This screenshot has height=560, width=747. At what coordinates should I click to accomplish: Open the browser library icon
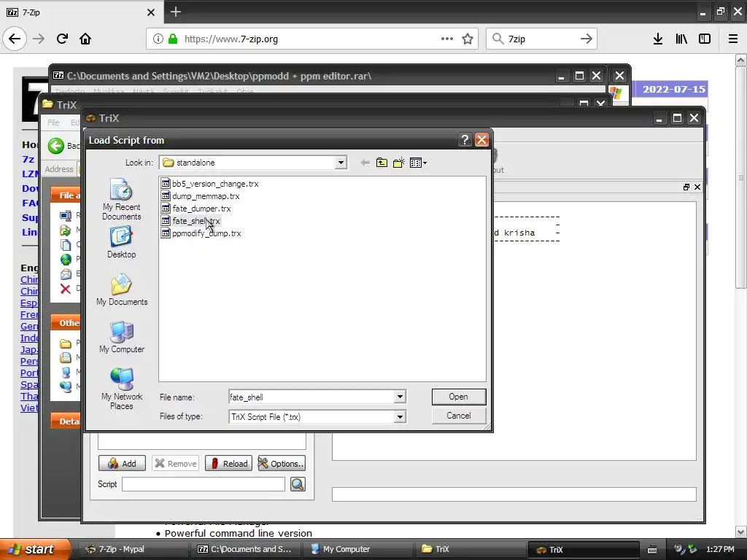tap(681, 39)
